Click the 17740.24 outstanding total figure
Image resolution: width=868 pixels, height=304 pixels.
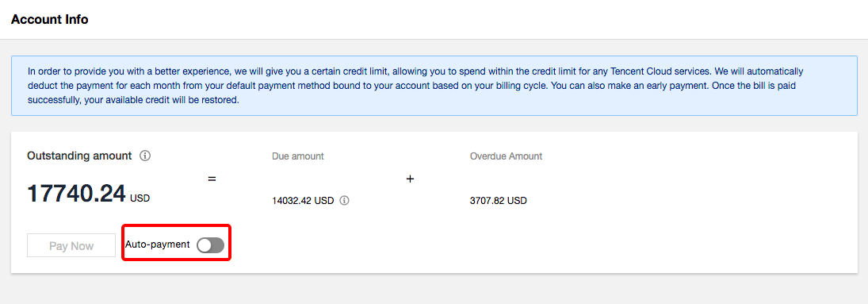click(76, 193)
